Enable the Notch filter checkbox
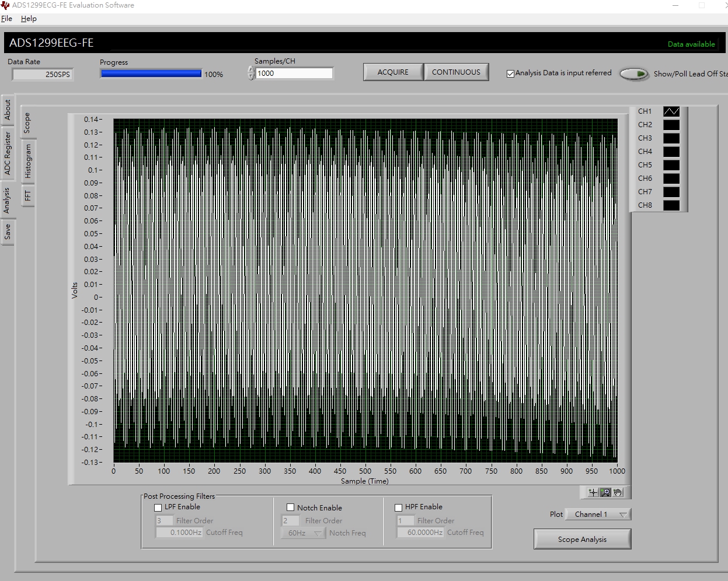728x581 pixels. coord(290,508)
